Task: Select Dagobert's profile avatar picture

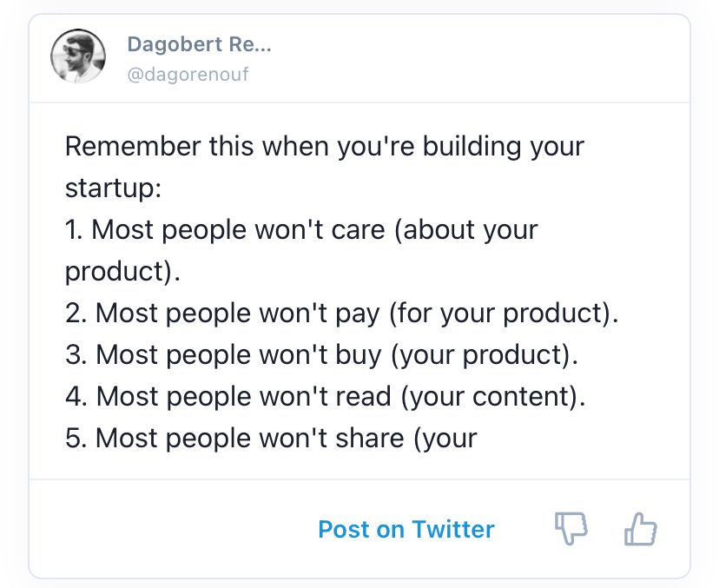Action: click(78, 56)
